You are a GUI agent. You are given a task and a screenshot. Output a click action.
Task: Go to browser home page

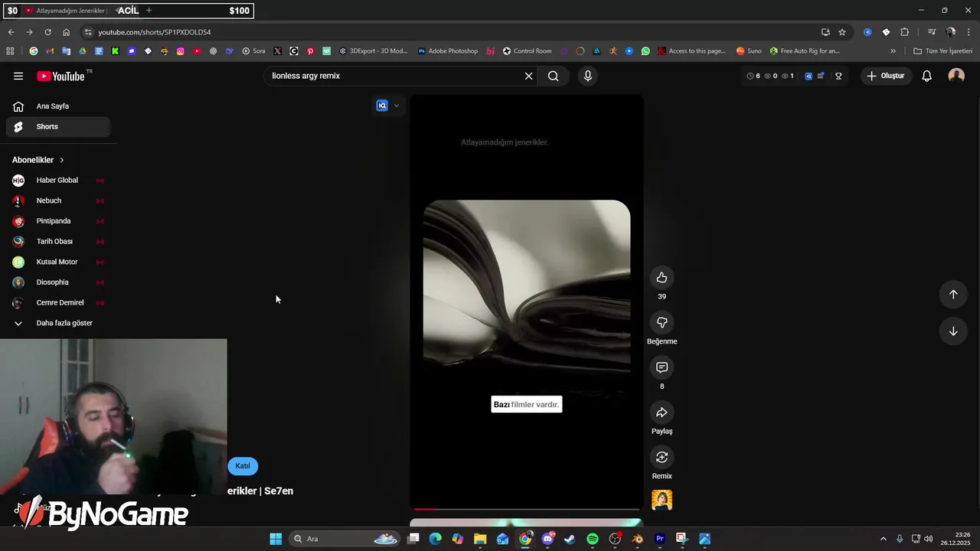click(x=66, y=32)
